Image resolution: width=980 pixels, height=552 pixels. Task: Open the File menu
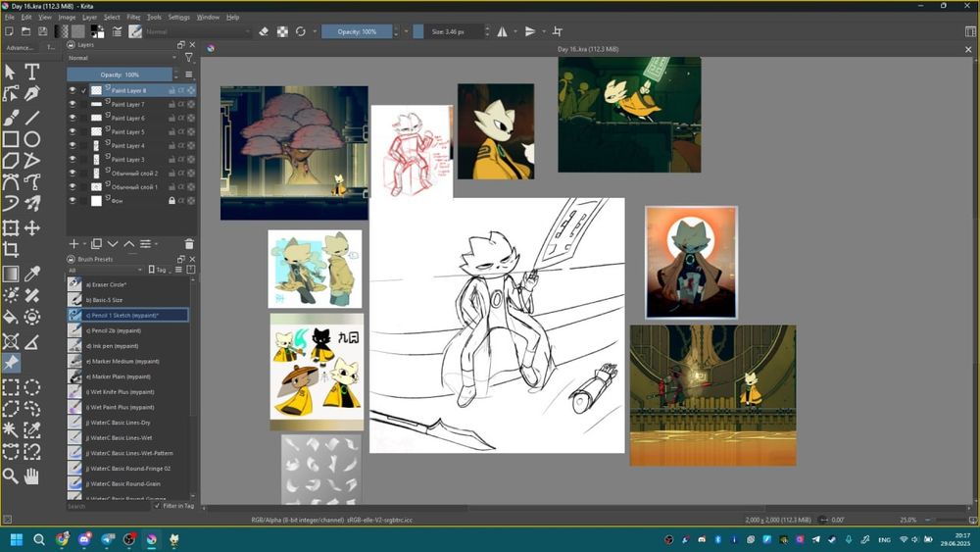coord(10,17)
